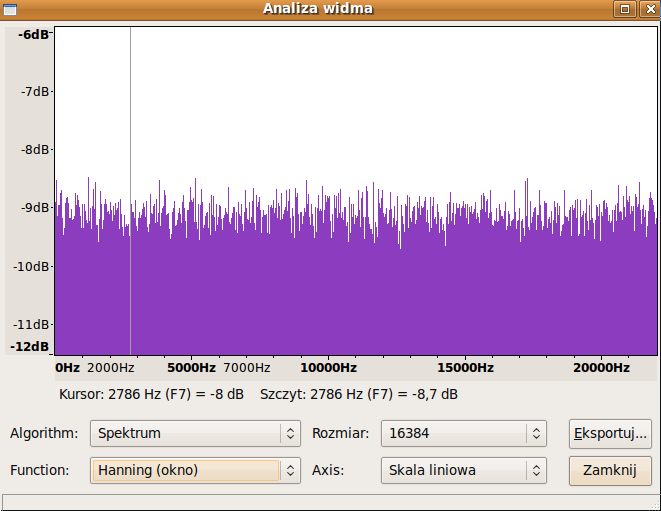Click the -11dB level axis label
This screenshot has height=511, width=661.
[31, 325]
